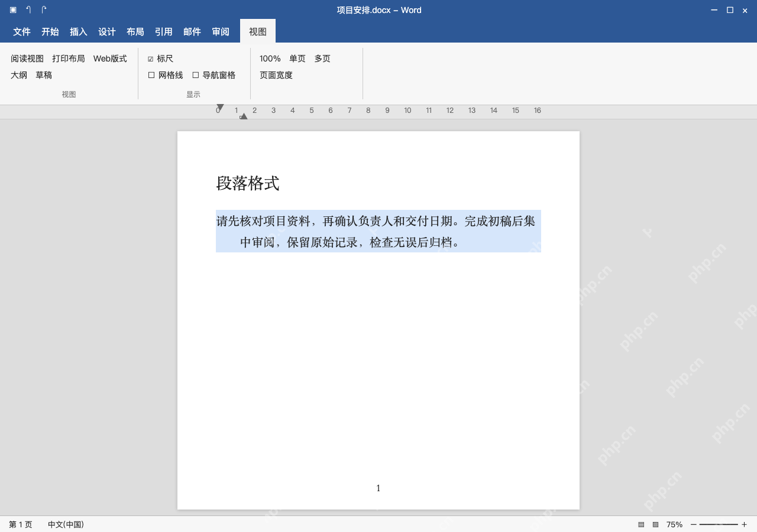The image size is (757, 532).
Task: Click the page number 1 in footer
Action: click(378, 488)
